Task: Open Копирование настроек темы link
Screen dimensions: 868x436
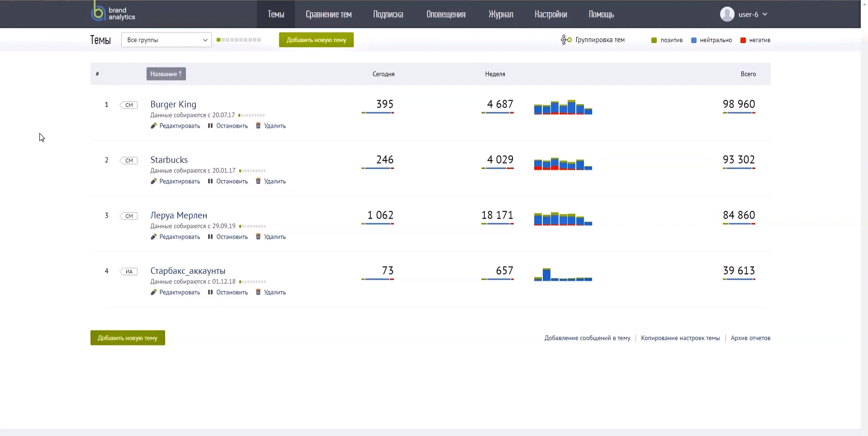Action: pos(680,338)
